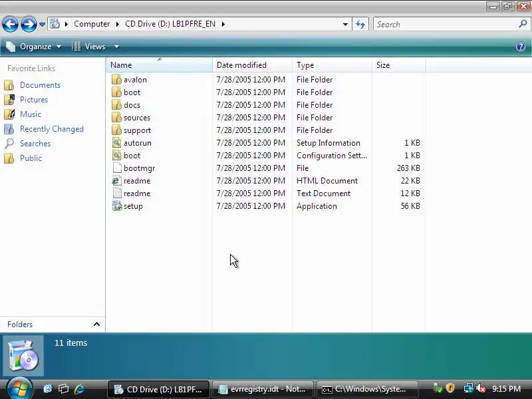Image resolution: width=532 pixels, height=399 pixels.
Task: Sort by the Name column header
Action: point(160,65)
